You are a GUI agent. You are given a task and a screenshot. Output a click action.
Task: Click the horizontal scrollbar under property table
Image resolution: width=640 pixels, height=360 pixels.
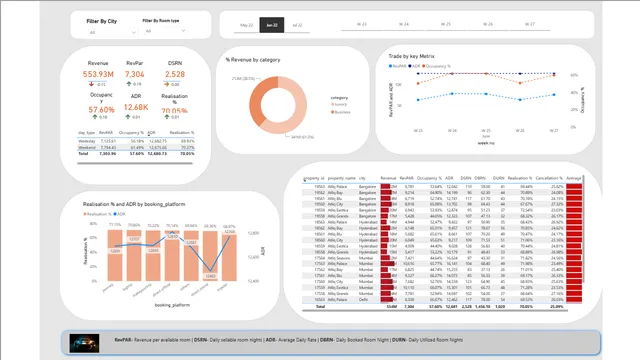pos(435,311)
